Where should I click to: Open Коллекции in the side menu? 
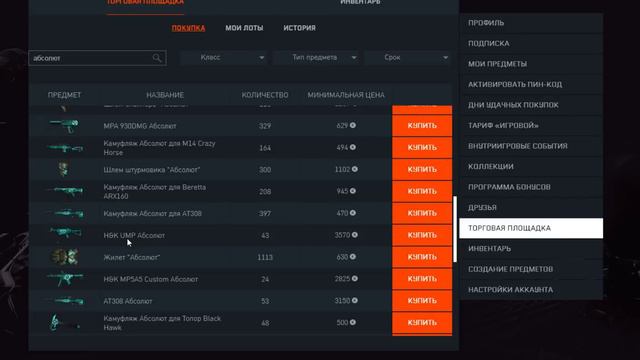point(531,167)
